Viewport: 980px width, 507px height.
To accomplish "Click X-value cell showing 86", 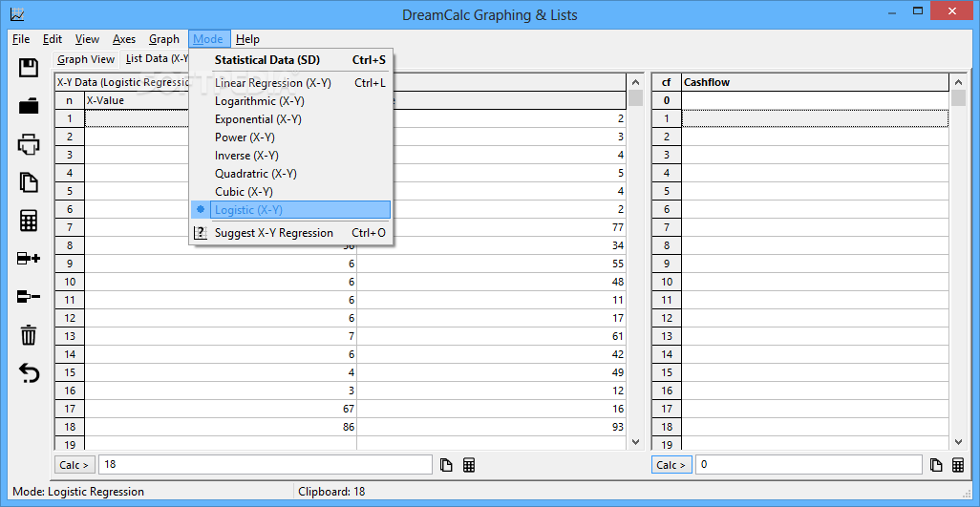I will (x=221, y=427).
